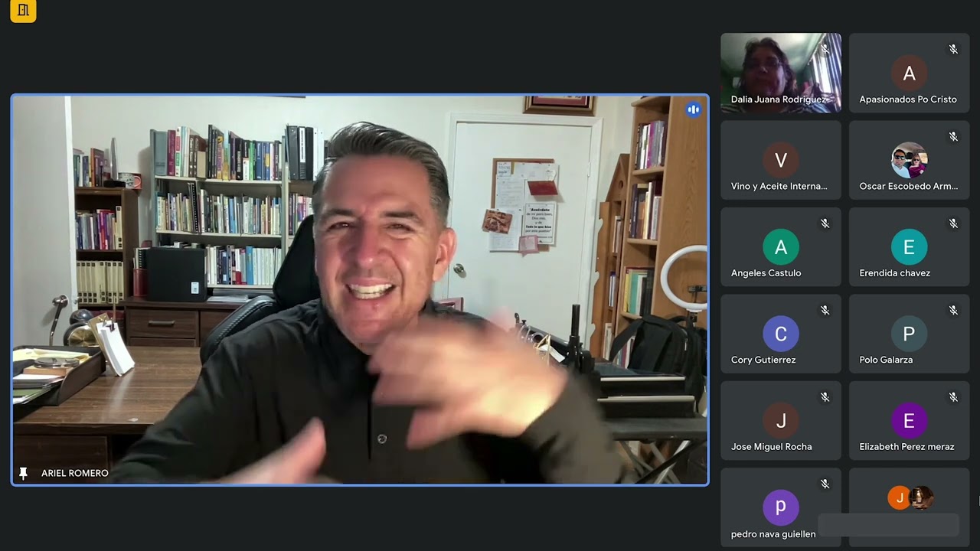Click muted mic icon on Polo Galarza tile
Viewport: 980px width, 551px height.
pyautogui.click(x=953, y=310)
